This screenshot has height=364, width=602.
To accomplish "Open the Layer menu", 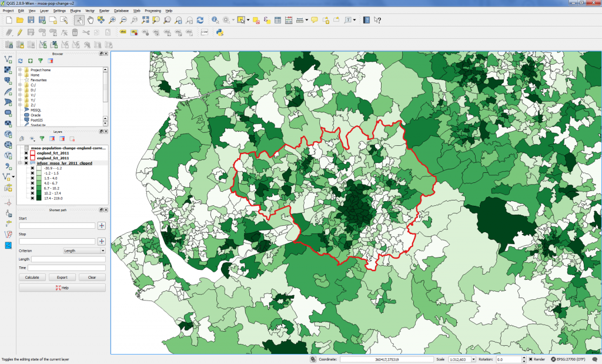I will click(x=44, y=11).
